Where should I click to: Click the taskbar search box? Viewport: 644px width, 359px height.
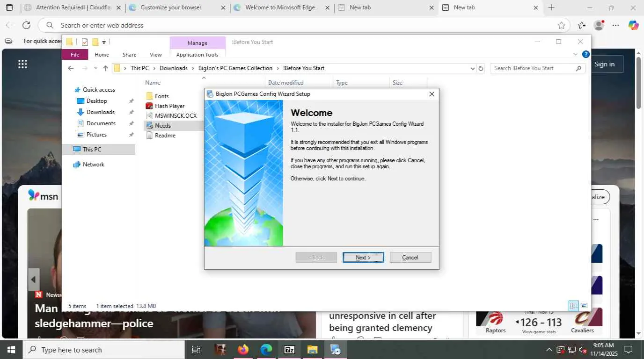coord(103,350)
